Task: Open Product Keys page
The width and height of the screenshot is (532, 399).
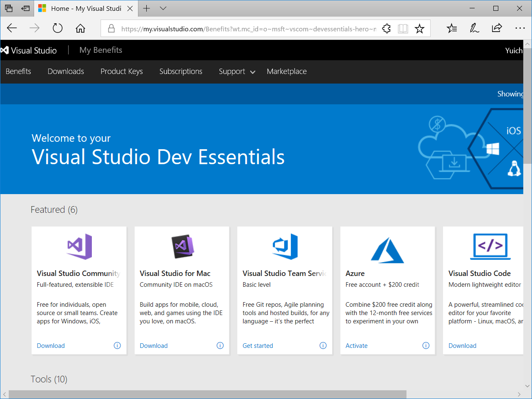Action: coord(121,71)
